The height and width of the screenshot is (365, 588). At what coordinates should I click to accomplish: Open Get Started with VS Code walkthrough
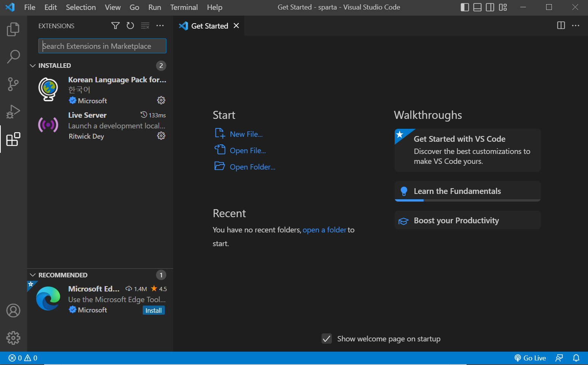tap(467, 150)
